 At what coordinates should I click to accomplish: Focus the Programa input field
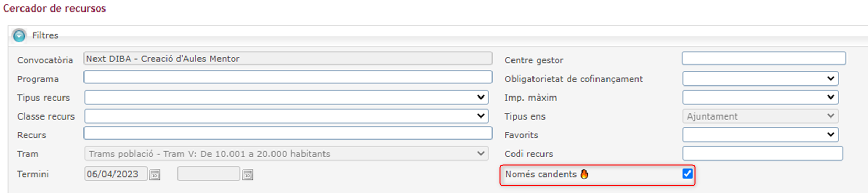coord(288,77)
